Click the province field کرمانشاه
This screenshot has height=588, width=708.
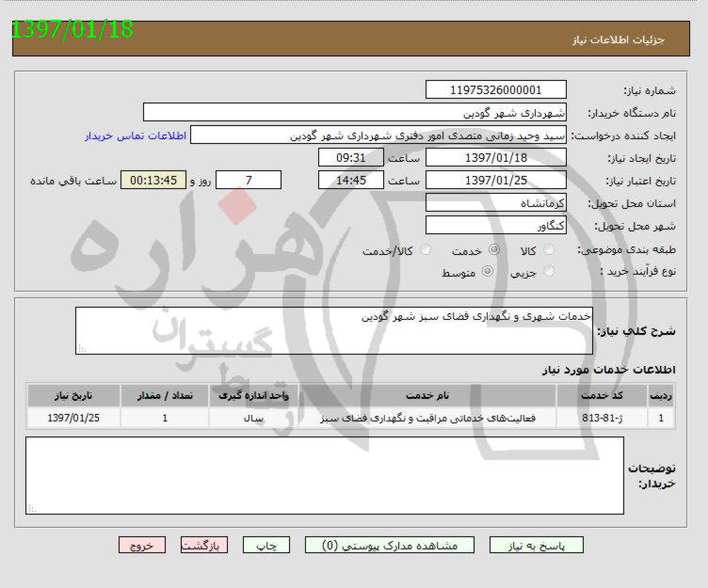tap(496, 202)
